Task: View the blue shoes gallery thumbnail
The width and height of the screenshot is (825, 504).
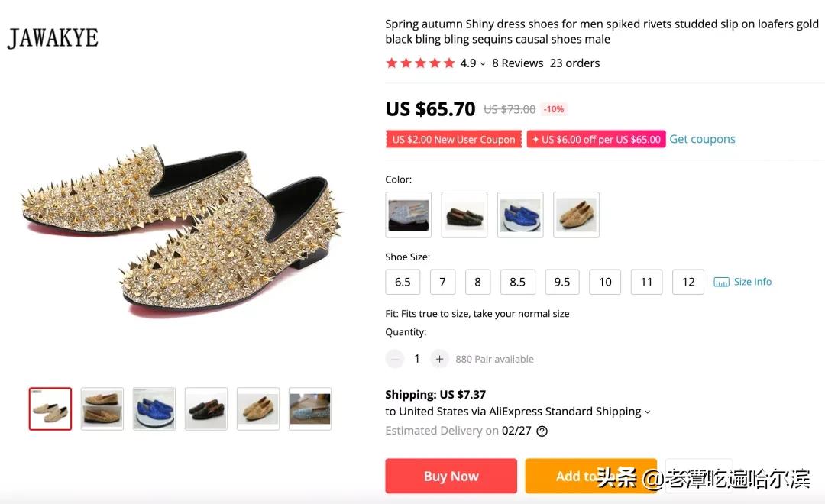Action: tap(154, 409)
